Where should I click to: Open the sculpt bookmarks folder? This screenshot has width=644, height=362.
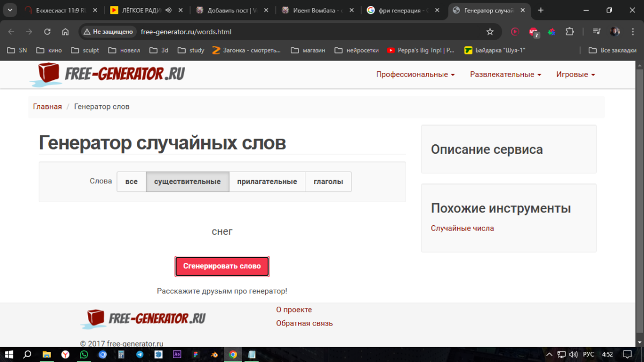click(85, 50)
